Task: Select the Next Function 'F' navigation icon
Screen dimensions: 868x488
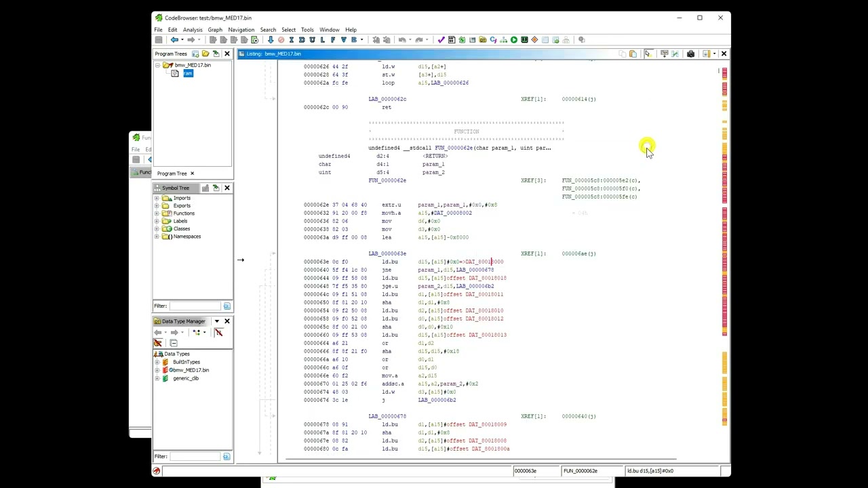Action: (333, 40)
